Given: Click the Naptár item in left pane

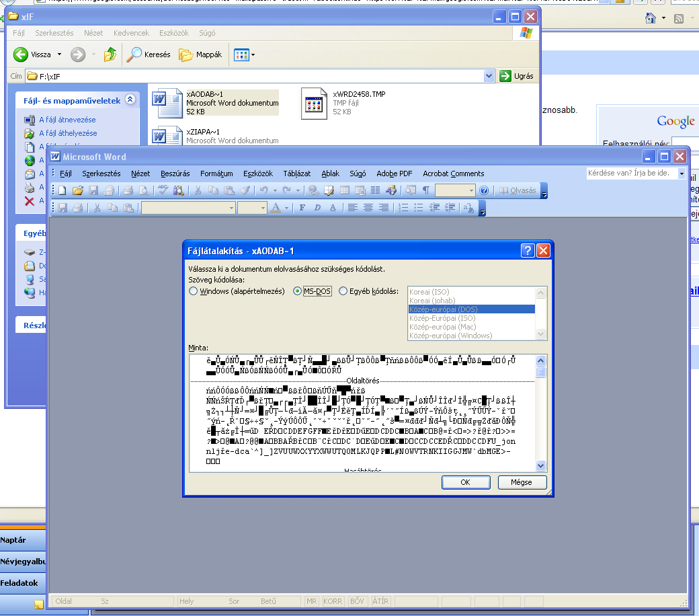Looking at the screenshot, I should pyautogui.click(x=23, y=540).
